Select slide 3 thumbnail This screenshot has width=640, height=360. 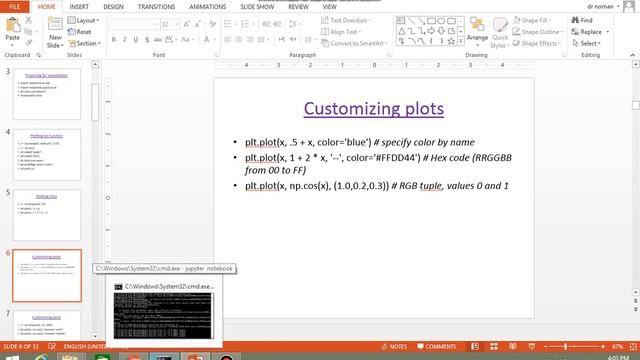(47, 94)
